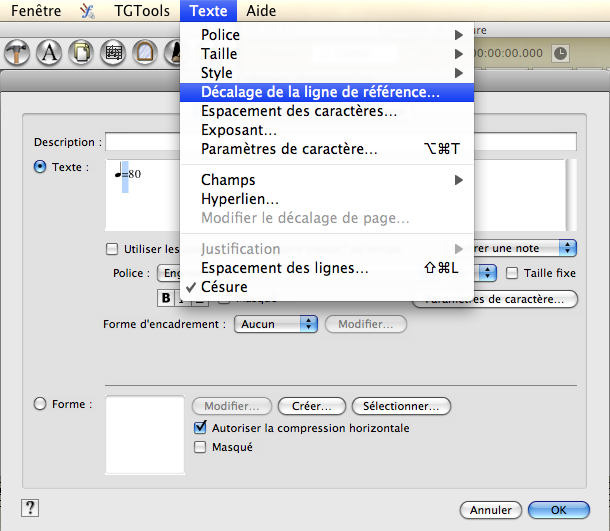Screen dimensions: 610x531
Task: Enable the Taille fixe checkbox
Action: click(513, 272)
